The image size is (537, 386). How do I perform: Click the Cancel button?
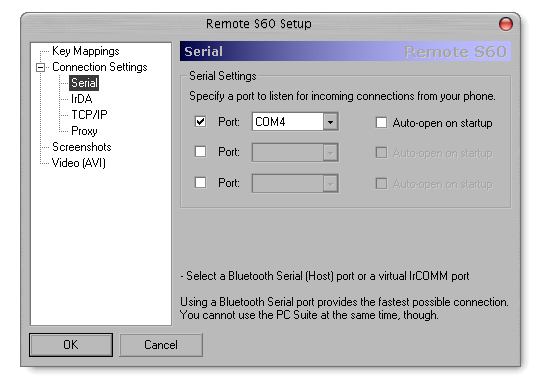tap(161, 345)
